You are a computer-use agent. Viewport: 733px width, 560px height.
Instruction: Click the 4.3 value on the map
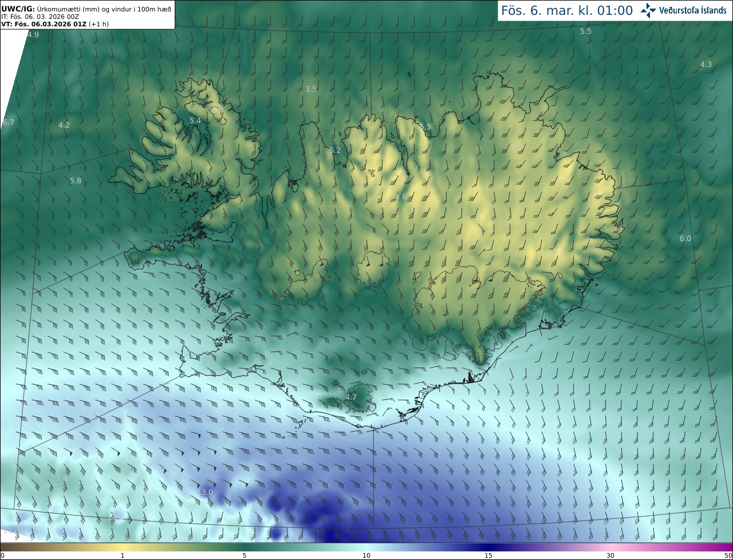point(706,64)
